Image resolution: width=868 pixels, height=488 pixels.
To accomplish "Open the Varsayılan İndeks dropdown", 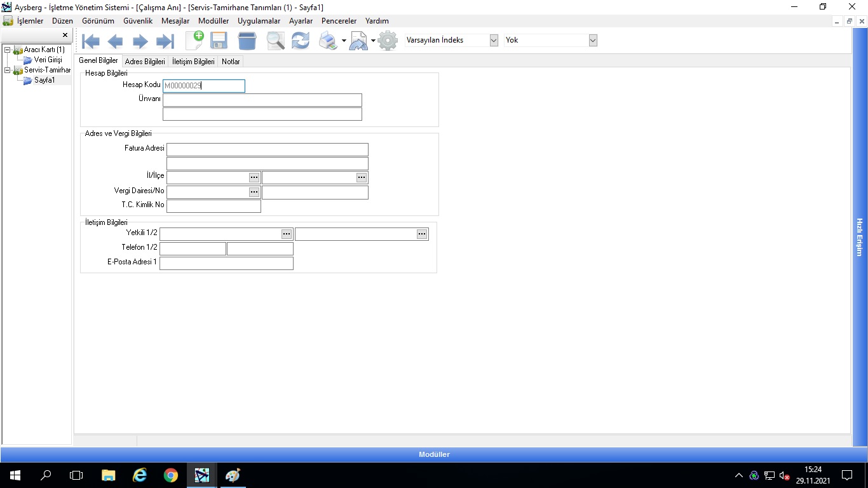I will pyautogui.click(x=494, y=40).
